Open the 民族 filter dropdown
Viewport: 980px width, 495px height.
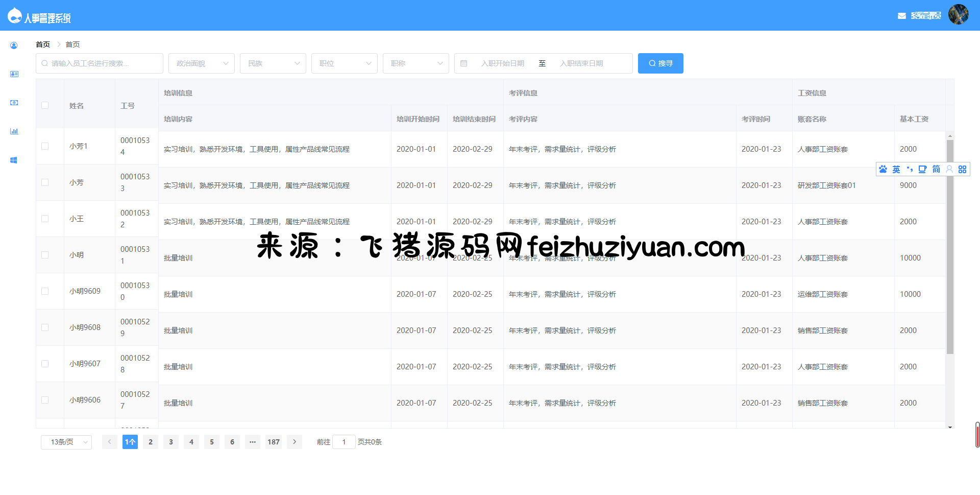273,63
